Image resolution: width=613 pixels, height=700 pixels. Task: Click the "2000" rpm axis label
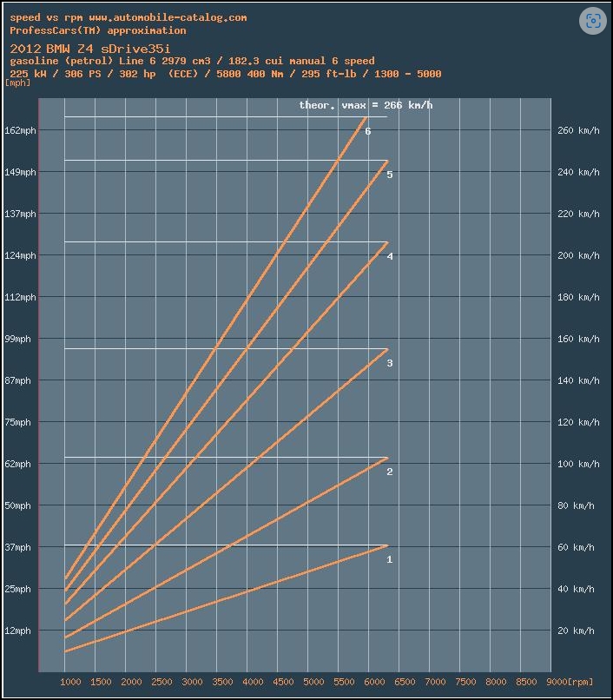(x=131, y=682)
